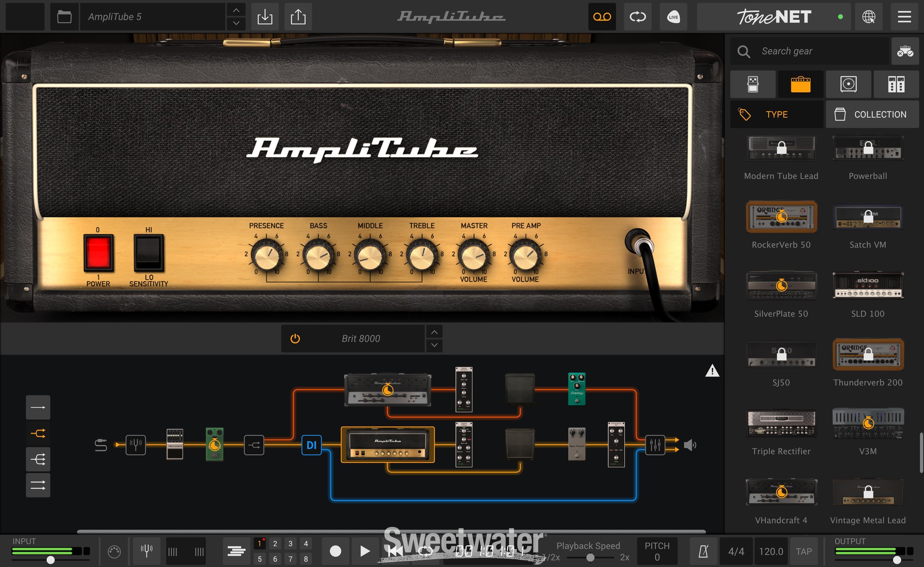
Task: Select track 8 in the recorder
Action: pyautogui.click(x=306, y=559)
